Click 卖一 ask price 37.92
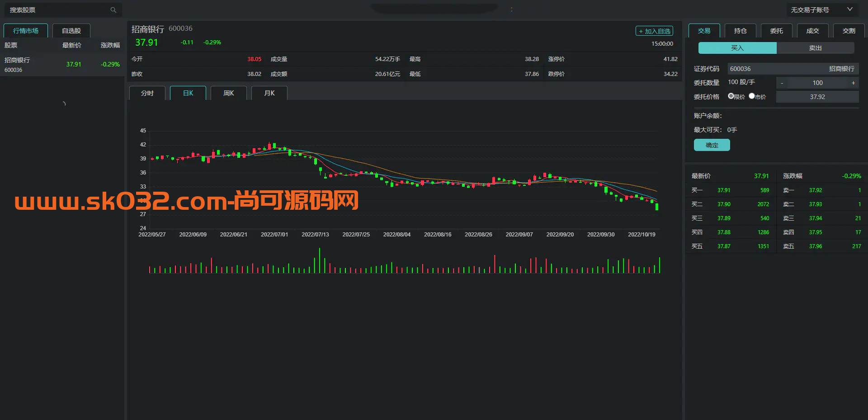Image resolution: width=868 pixels, height=420 pixels. click(x=816, y=190)
